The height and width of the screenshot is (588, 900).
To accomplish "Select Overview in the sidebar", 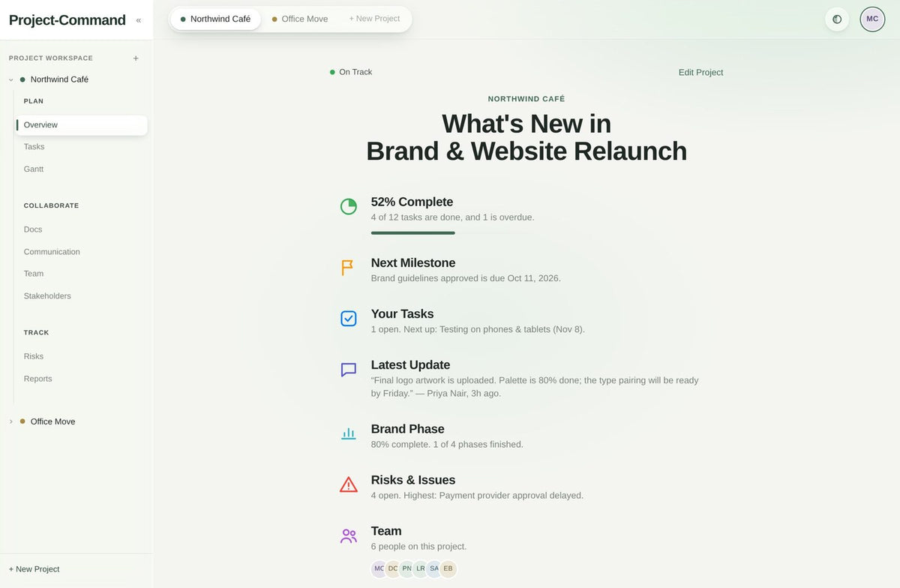I will (x=81, y=125).
